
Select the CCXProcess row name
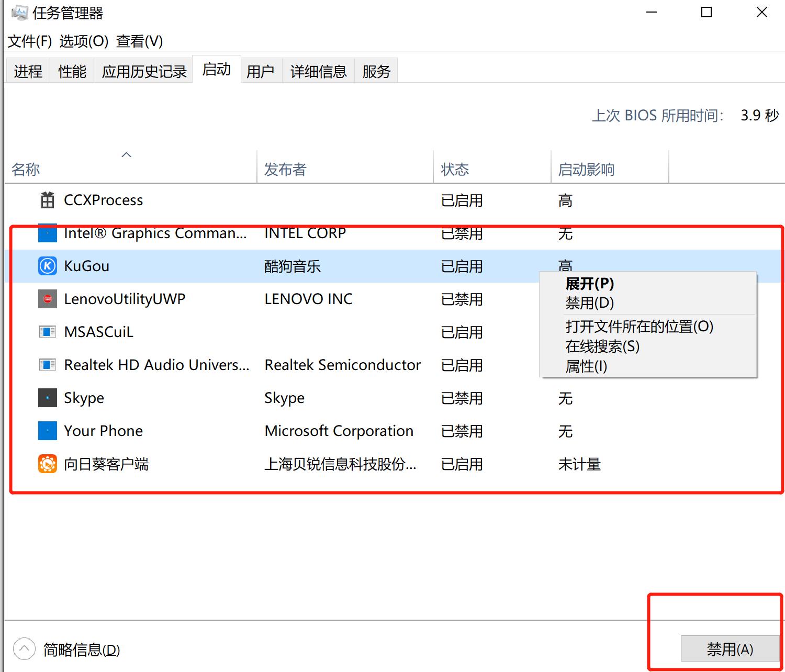pyautogui.click(x=103, y=200)
